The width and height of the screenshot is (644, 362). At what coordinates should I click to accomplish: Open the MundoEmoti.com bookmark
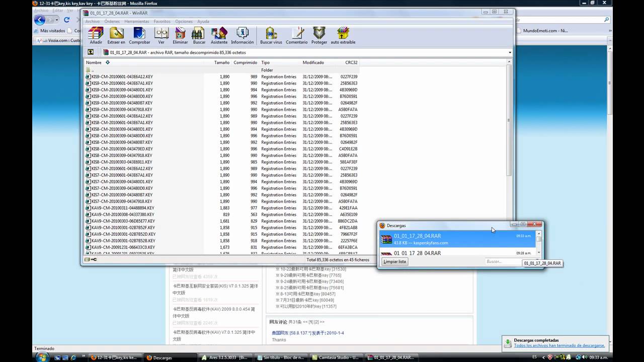pyautogui.click(x=545, y=31)
